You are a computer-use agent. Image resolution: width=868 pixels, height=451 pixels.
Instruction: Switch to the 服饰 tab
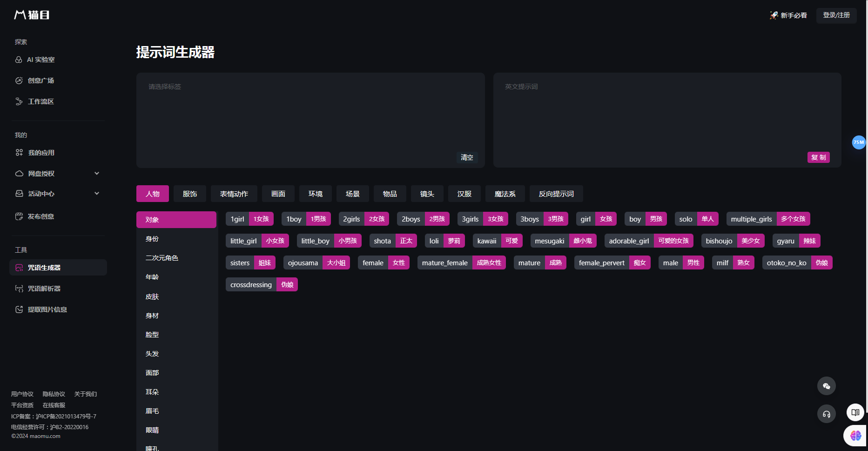pos(190,194)
